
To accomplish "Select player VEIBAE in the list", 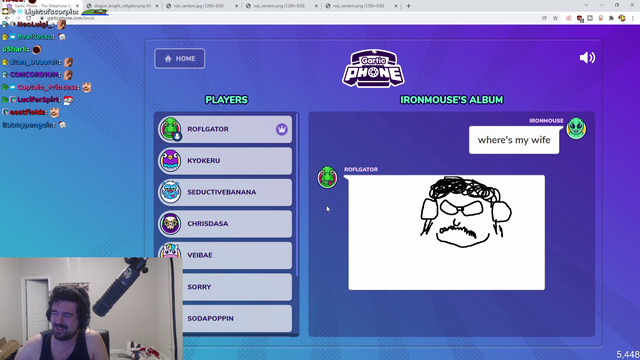I will pyautogui.click(x=225, y=255).
